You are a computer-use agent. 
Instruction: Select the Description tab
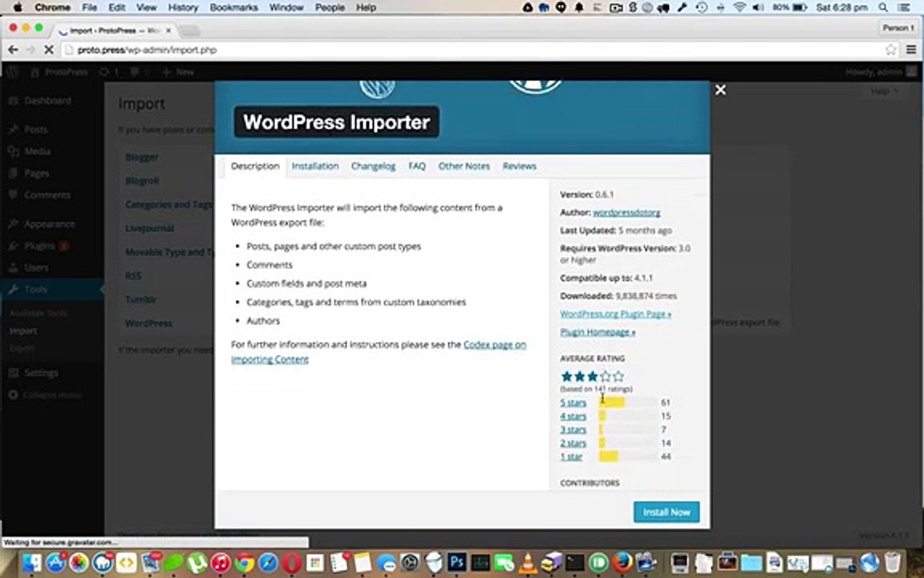[255, 165]
